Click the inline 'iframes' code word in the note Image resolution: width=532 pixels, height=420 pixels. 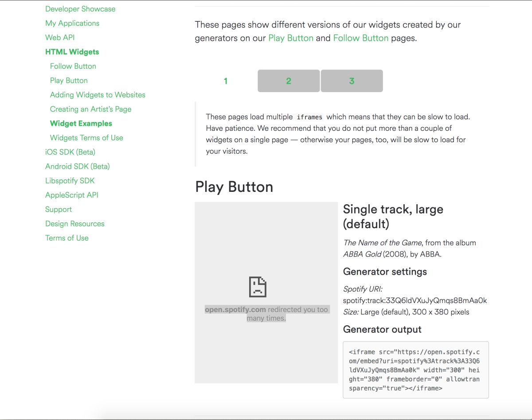pos(309,117)
